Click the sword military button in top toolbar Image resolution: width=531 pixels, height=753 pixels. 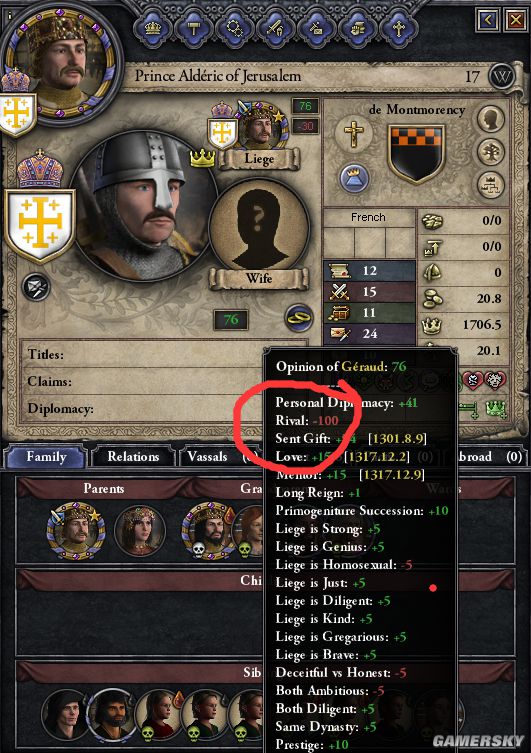coord(276,28)
